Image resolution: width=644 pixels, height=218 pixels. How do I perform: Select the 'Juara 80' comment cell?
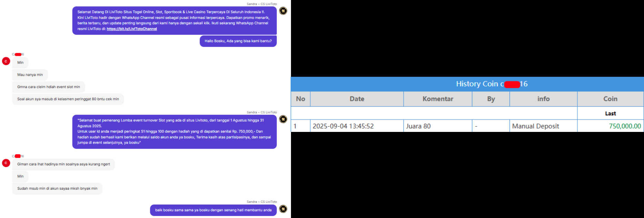coord(438,126)
